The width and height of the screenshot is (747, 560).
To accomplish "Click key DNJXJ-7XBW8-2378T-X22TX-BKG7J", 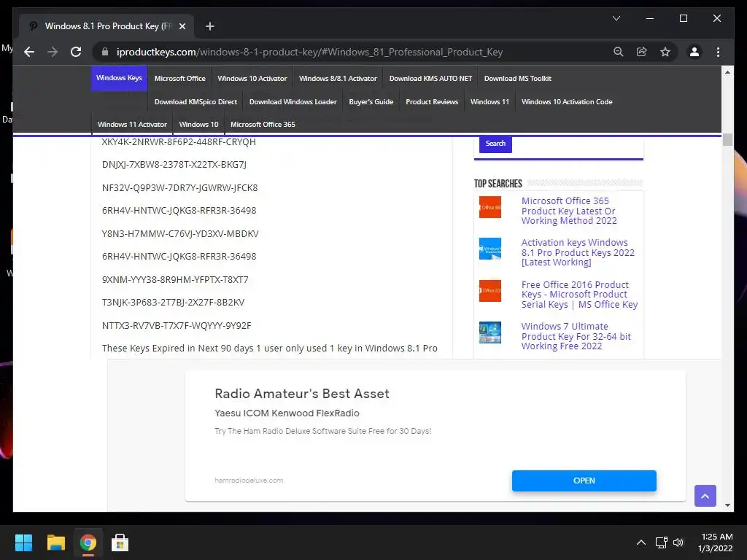I will point(174,165).
